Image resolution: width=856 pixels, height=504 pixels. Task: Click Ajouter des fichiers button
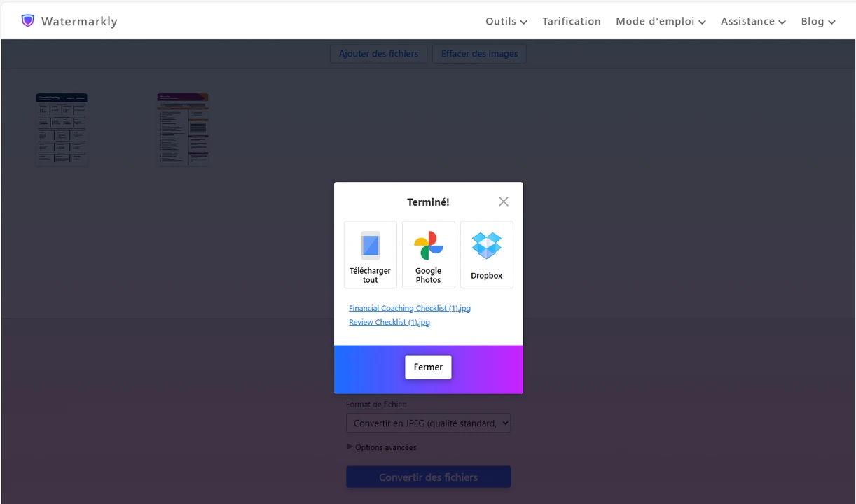coord(378,54)
